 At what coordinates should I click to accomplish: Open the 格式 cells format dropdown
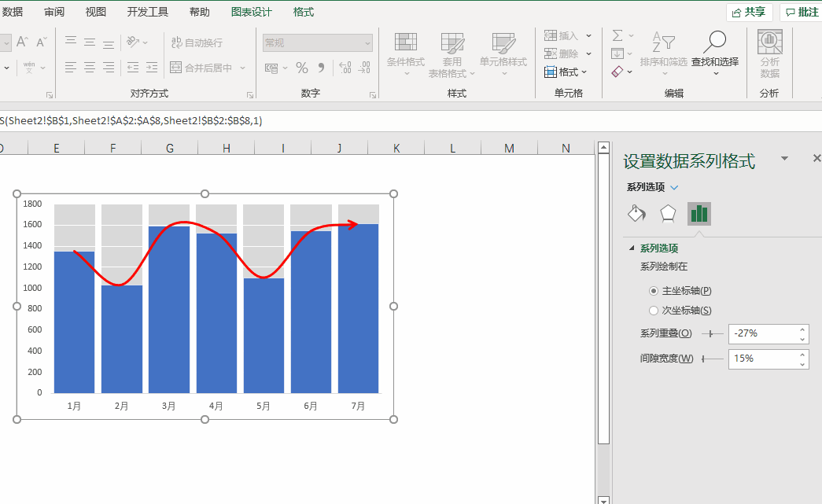(x=566, y=72)
